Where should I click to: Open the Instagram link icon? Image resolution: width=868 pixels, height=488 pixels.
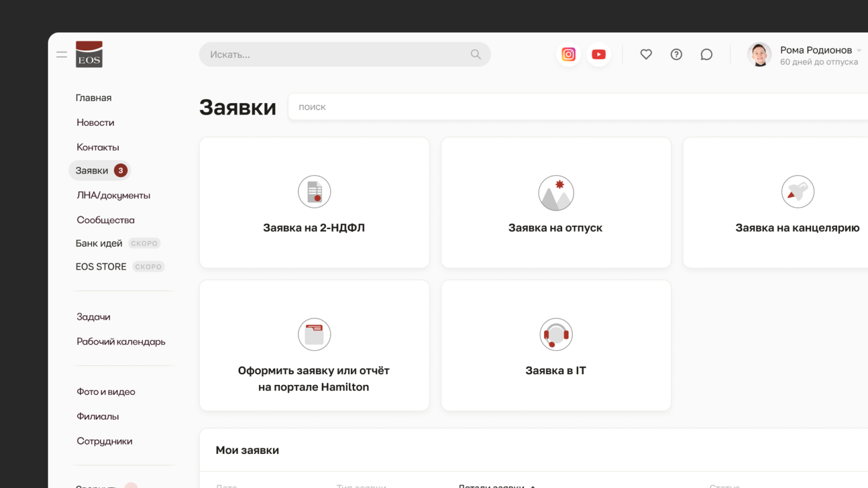tap(569, 54)
